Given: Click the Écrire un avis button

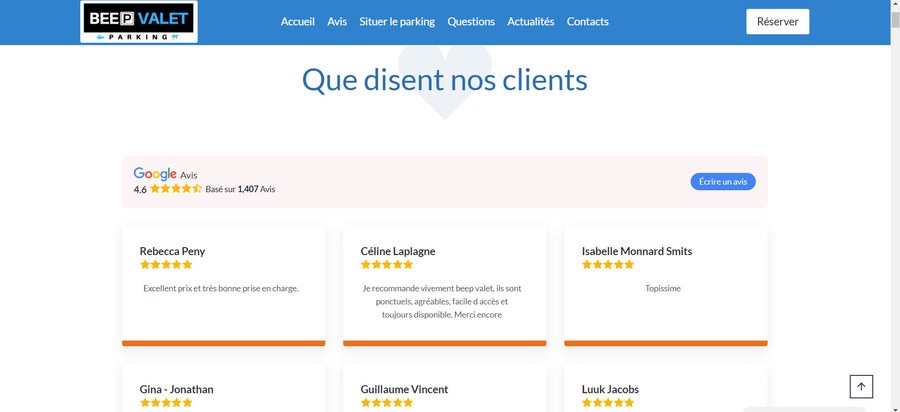Looking at the screenshot, I should [x=722, y=182].
